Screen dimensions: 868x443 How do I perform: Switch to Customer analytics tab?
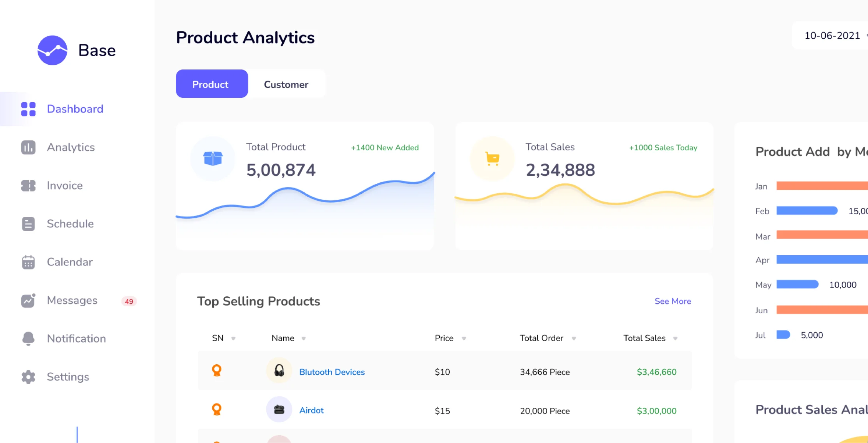tap(286, 83)
